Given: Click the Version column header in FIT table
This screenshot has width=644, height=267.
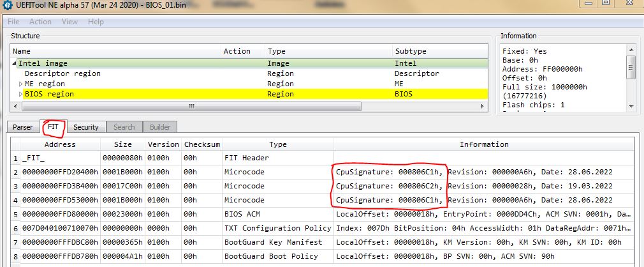Looking at the screenshot, I should [163, 144].
